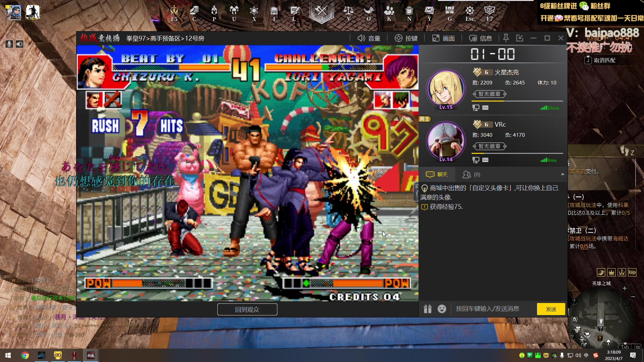
Task: Click the sword-wings buff icon above minimap
Action: tap(622, 273)
